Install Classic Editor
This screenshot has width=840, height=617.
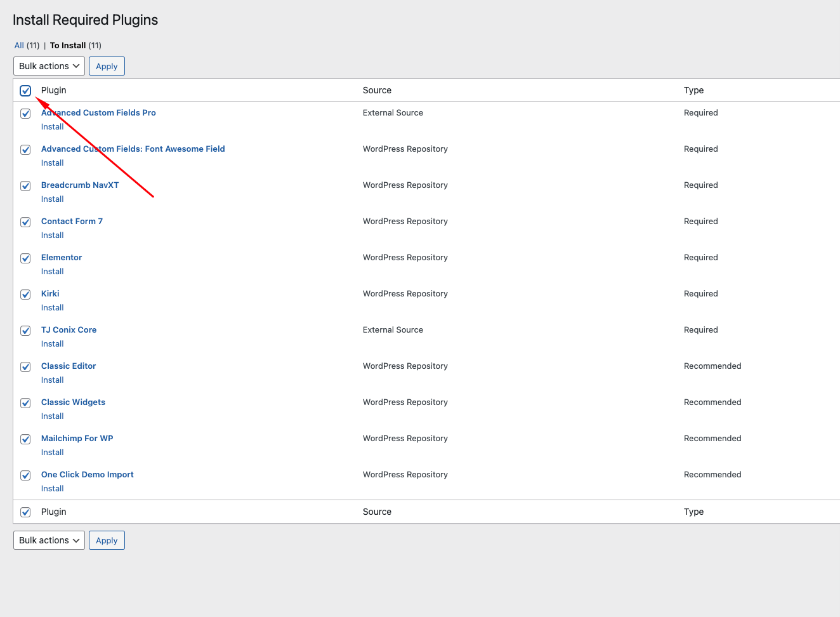click(x=53, y=380)
